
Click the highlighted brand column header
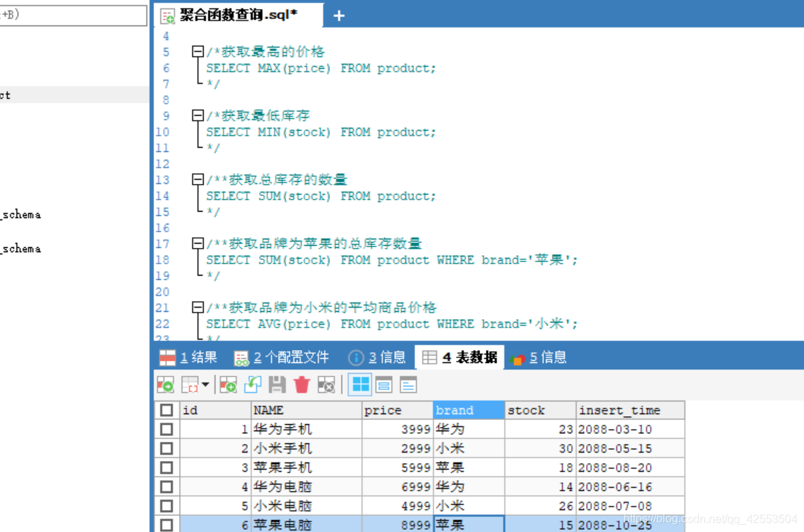tap(469, 410)
